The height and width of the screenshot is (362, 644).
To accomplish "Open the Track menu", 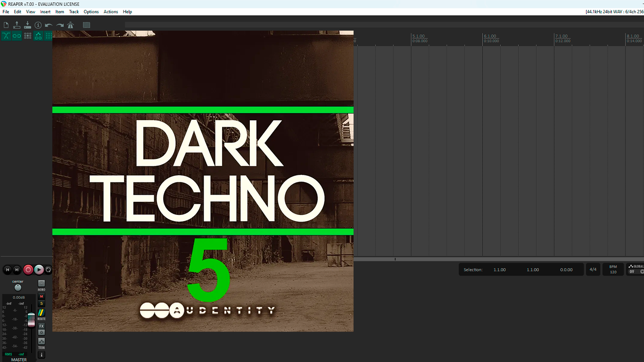I will (x=74, y=12).
